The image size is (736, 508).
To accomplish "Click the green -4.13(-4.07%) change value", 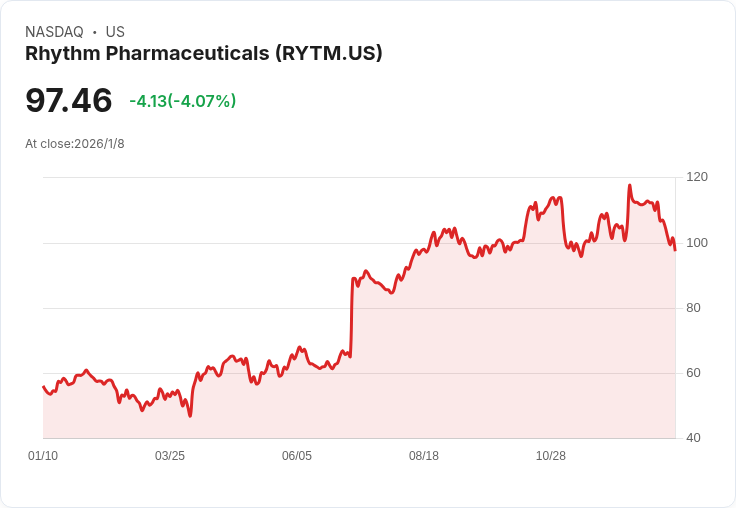I will [182, 101].
